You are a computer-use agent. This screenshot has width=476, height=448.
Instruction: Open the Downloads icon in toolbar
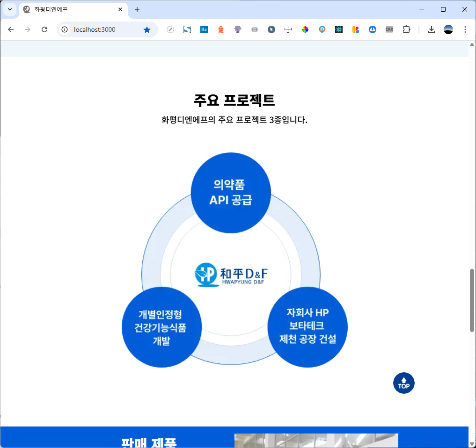(x=432, y=29)
